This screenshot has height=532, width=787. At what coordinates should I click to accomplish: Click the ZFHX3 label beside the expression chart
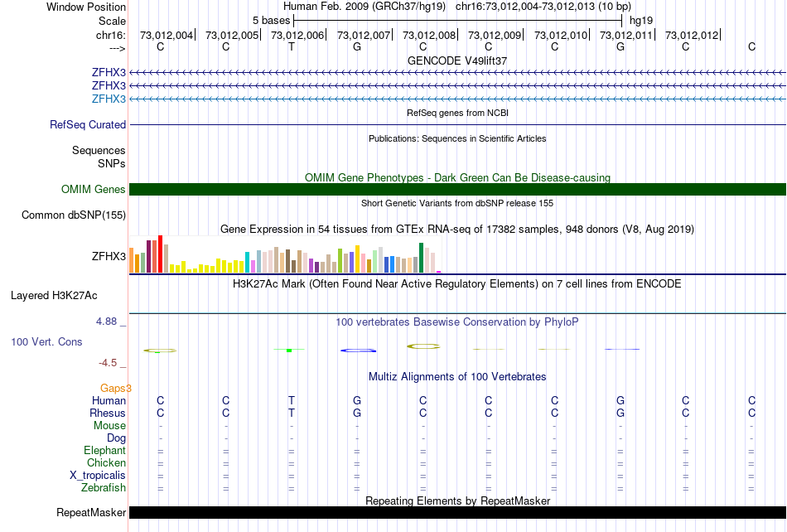109,256
